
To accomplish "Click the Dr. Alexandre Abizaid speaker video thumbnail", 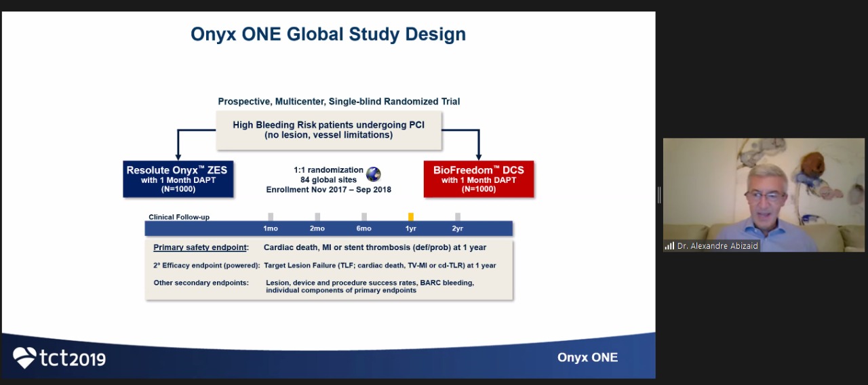I will tap(764, 195).
